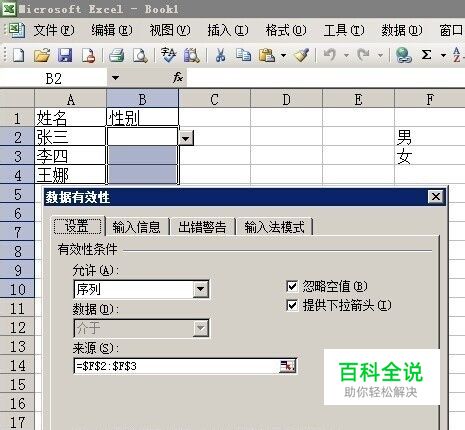The width and height of the screenshot is (465, 430).
Task: Open the 文件 menu
Action: 54,31
